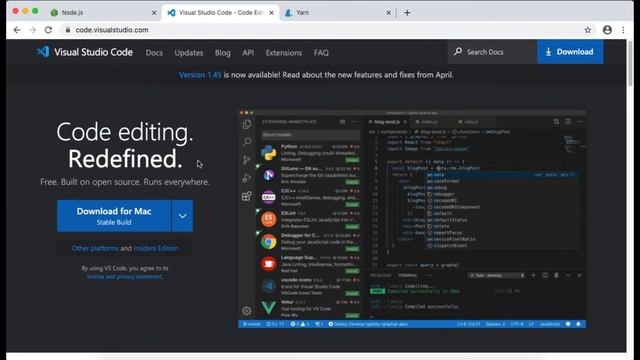Reload the current page
This screenshot has height=360, width=640.
[x=48, y=30]
